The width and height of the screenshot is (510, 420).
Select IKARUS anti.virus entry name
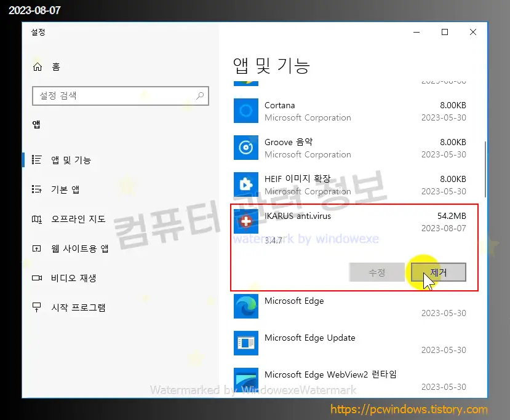click(x=298, y=216)
